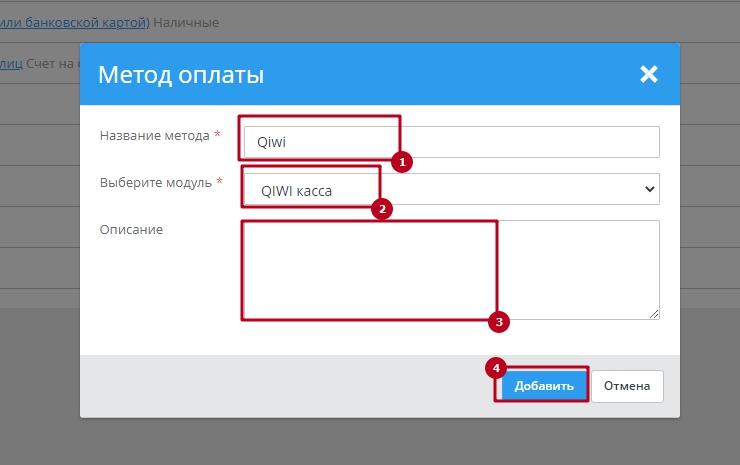Click red step marker number 1

pyautogui.click(x=401, y=160)
